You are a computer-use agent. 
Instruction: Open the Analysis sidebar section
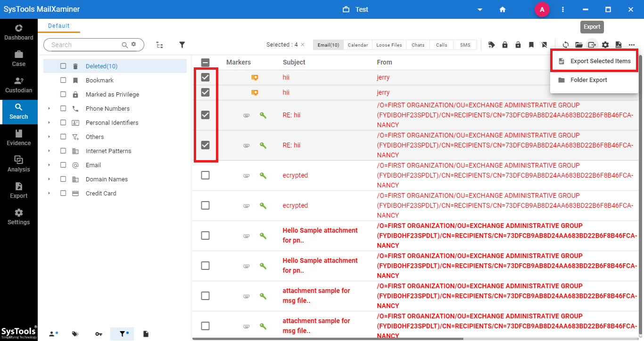[x=19, y=164]
